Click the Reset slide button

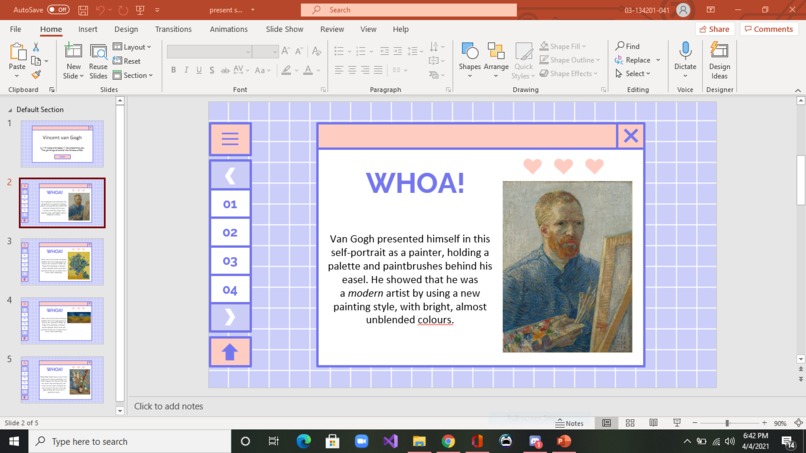click(127, 61)
